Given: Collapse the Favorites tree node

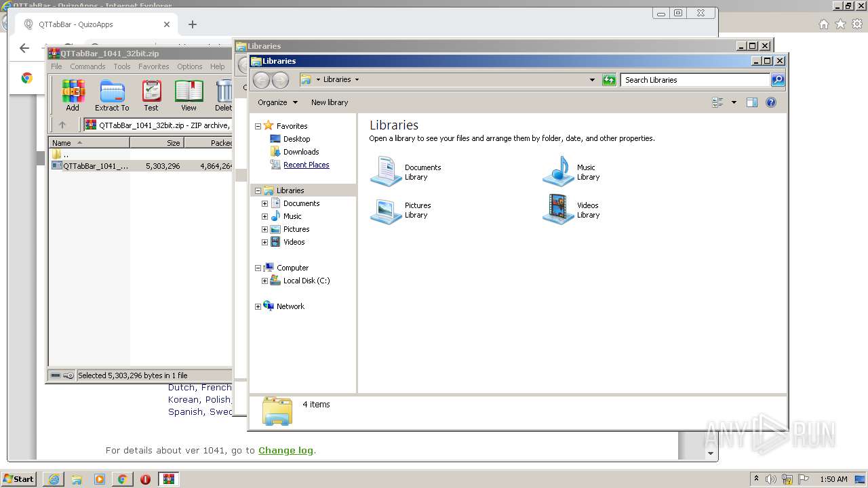Looking at the screenshot, I should click(258, 126).
